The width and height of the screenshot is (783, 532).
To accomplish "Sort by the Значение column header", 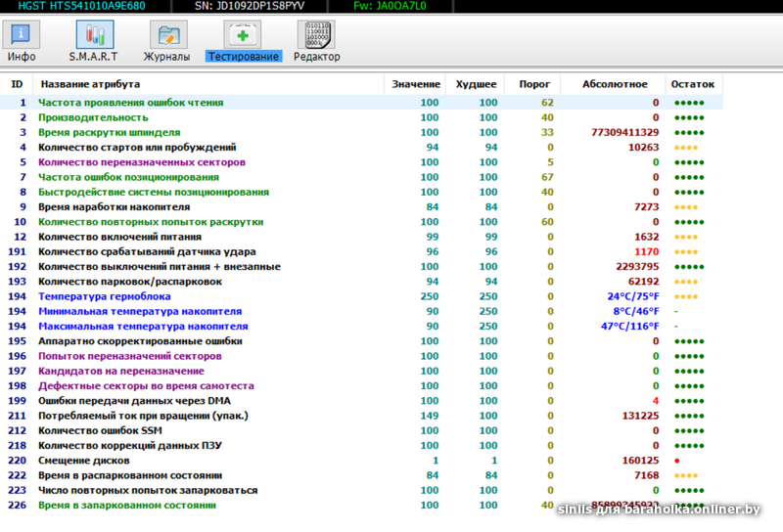I will [415, 84].
